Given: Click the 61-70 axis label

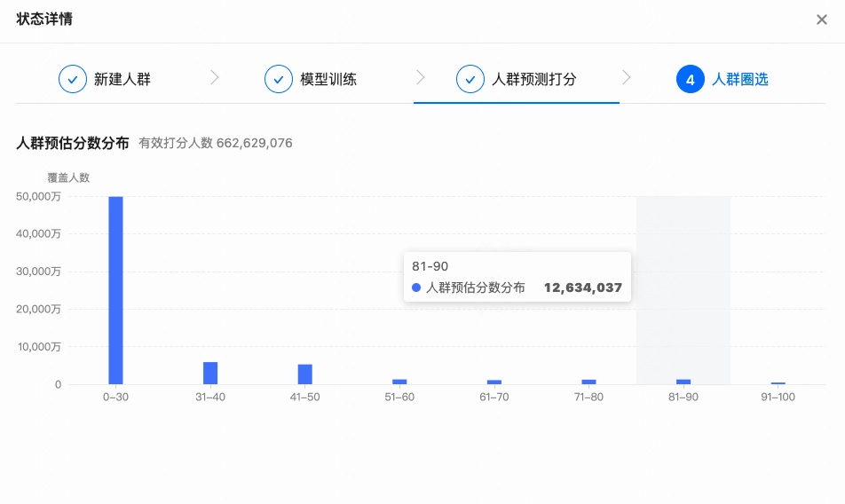Looking at the screenshot, I should [x=494, y=397].
